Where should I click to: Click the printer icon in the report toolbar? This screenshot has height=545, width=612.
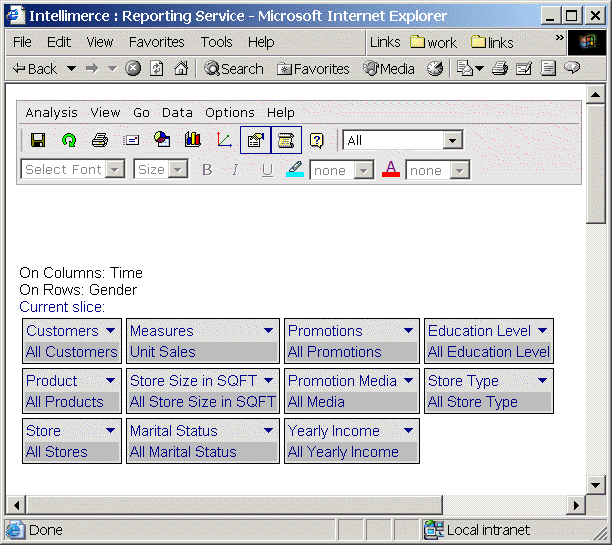click(x=100, y=140)
